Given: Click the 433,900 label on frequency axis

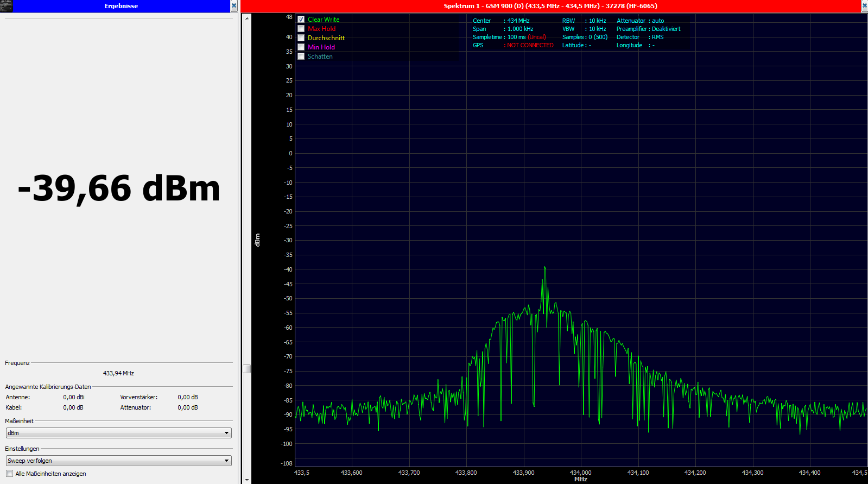Looking at the screenshot, I should 523,473.
